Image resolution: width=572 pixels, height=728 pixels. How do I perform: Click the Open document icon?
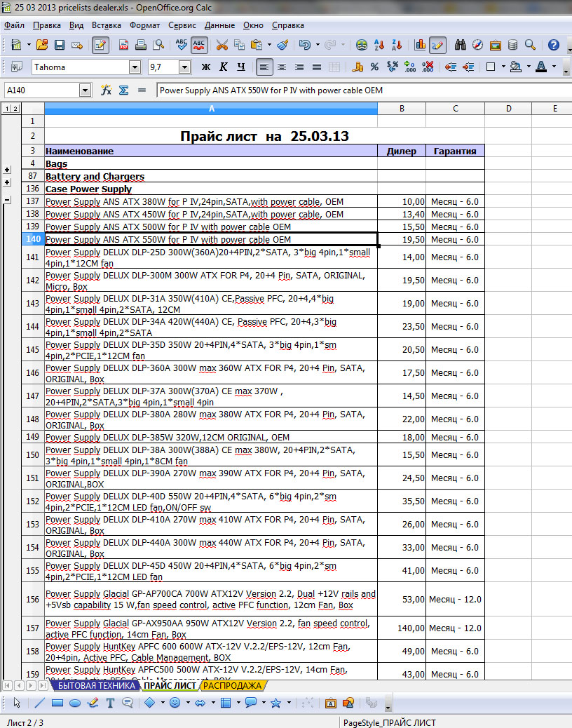[x=42, y=45]
